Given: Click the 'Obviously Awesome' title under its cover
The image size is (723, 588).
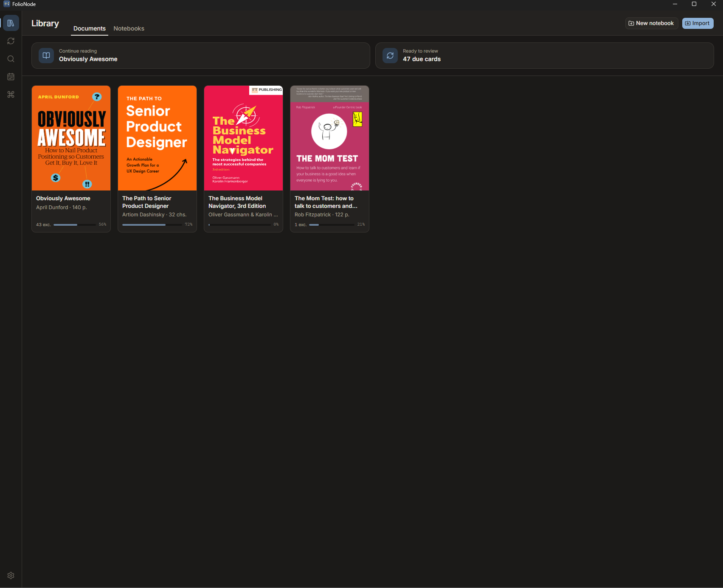Looking at the screenshot, I should coord(63,199).
